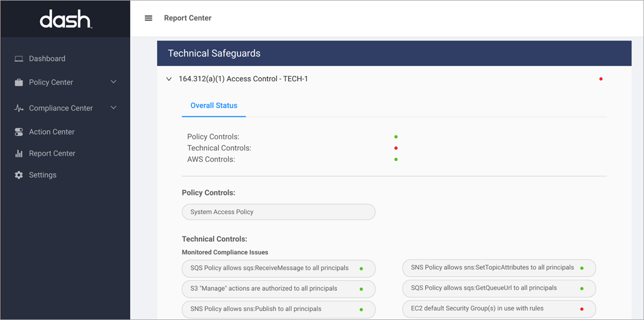The image size is (644, 320).
Task: Click SNS Policy allows sns:SetTopicAttributes issue
Action: (499, 268)
